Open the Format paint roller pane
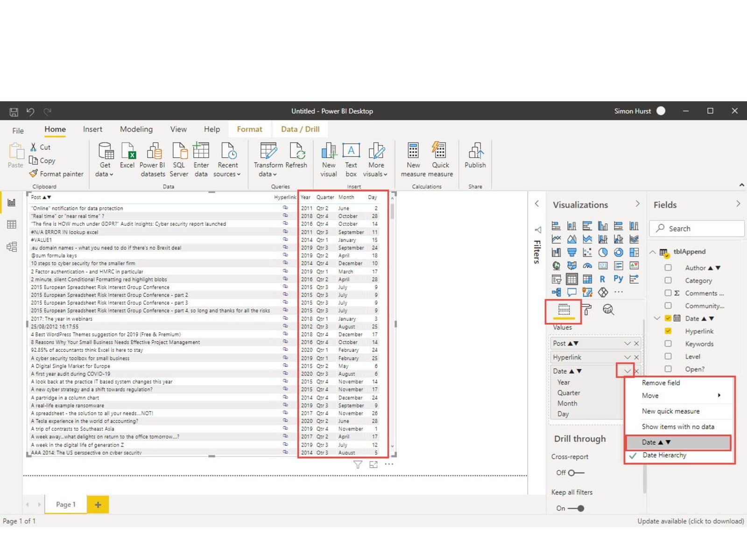Viewport: 747px width, 560px height. 587,309
